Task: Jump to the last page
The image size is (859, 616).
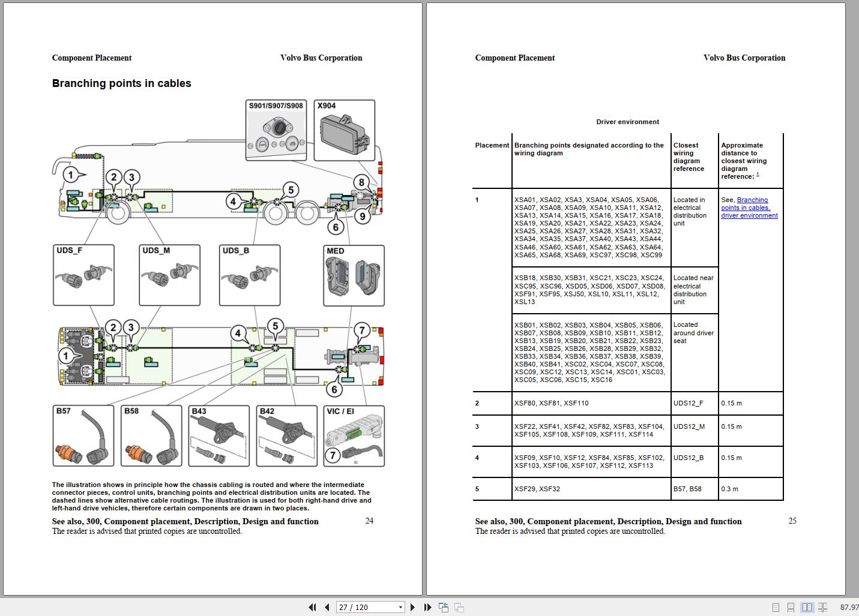Action: pos(427,607)
